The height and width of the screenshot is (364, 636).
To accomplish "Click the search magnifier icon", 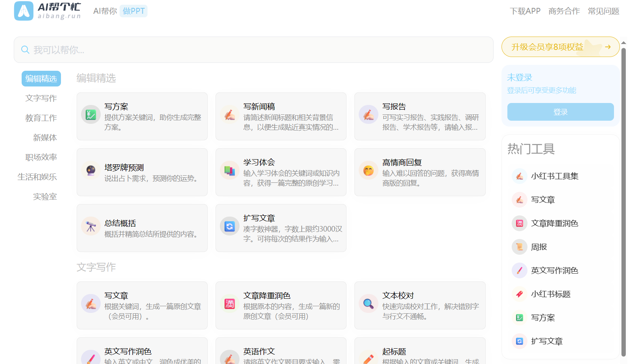I will coord(25,50).
